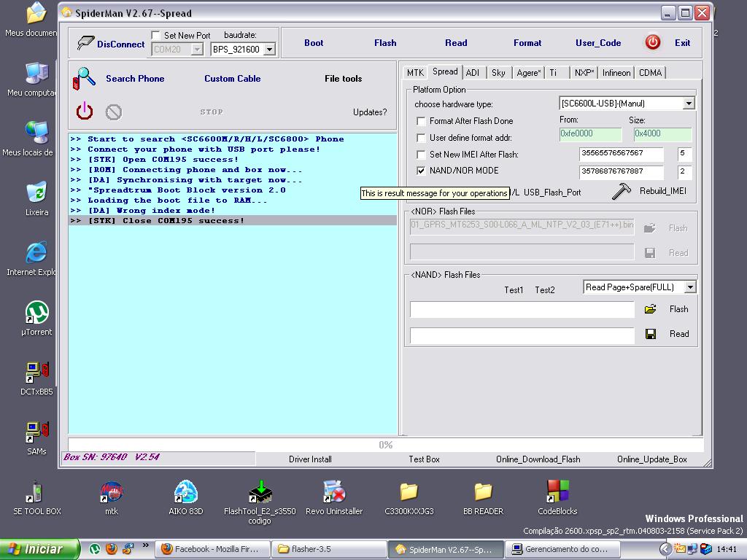The width and height of the screenshot is (747, 560).
Task: Open the Revo Uninstaller desktop icon
Action: [x=334, y=492]
